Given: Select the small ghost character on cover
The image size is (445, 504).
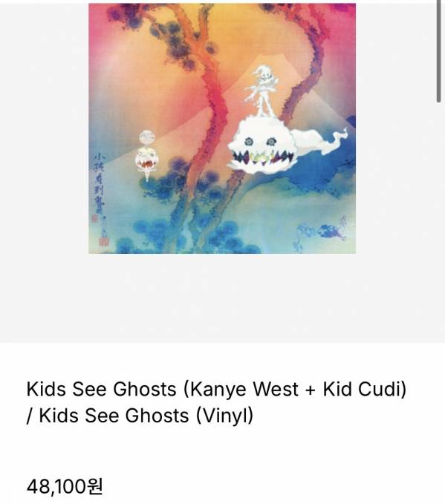Looking at the screenshot, I should tap(147, 155).
